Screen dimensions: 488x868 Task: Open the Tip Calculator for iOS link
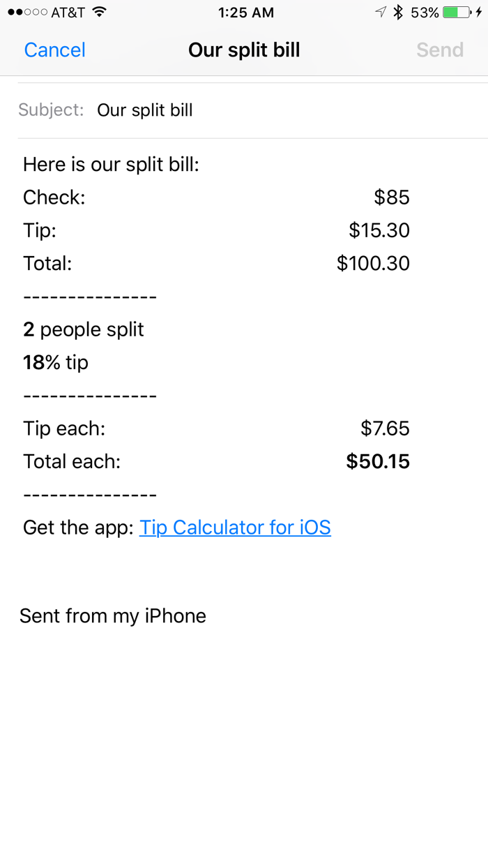click(x=236, y=527)
